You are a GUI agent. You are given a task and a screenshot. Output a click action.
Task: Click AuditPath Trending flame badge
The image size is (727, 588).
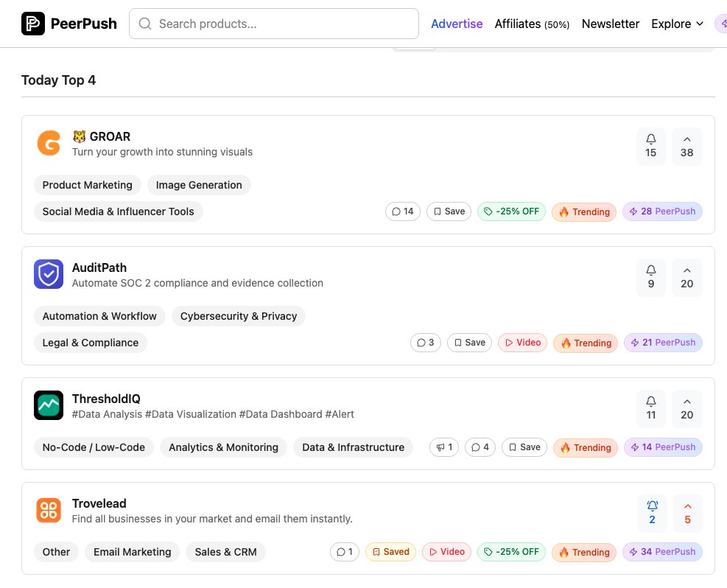(586, 343)
